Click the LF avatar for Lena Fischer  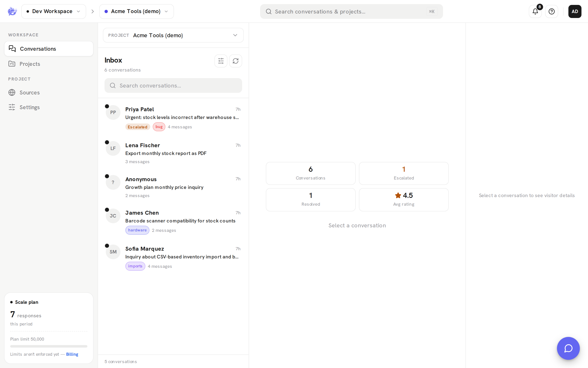click(x=113, y=148)
